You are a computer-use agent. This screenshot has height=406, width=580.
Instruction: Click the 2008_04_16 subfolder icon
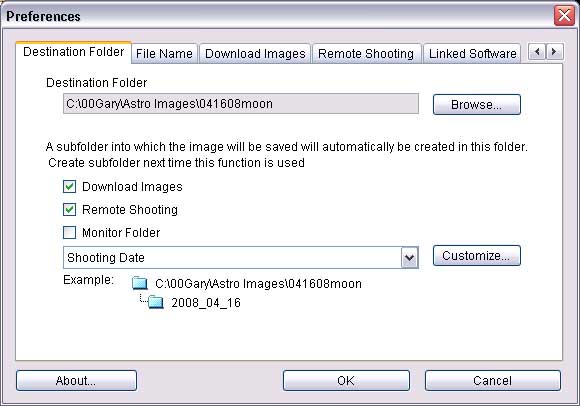pyautogui.click(x=156, y=302)
